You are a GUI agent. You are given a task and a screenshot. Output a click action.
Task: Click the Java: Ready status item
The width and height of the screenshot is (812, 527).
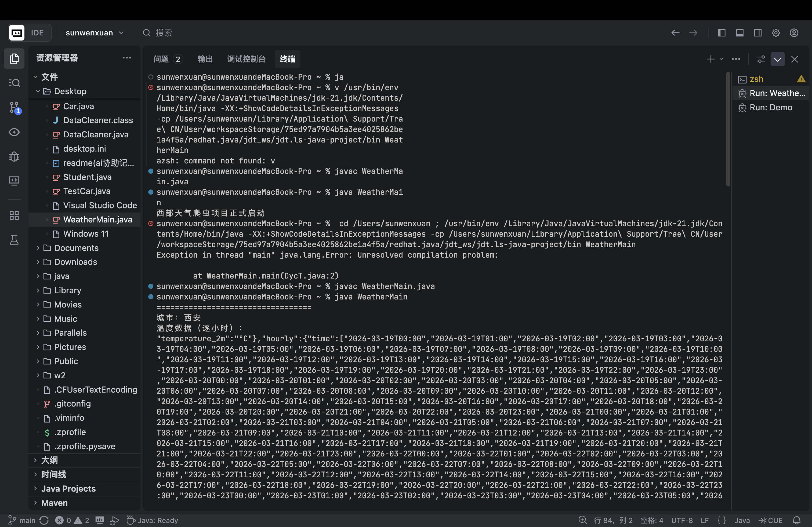pos(153,520)
